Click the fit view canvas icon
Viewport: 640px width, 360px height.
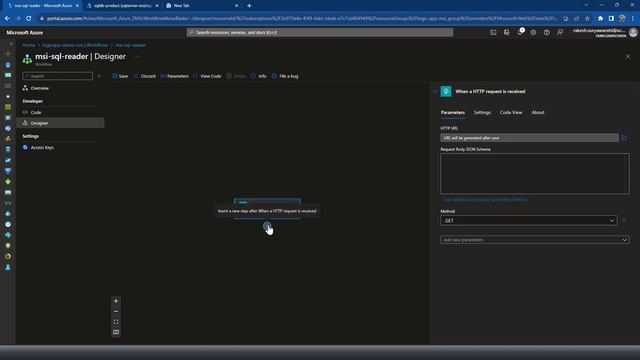(116, 322)
